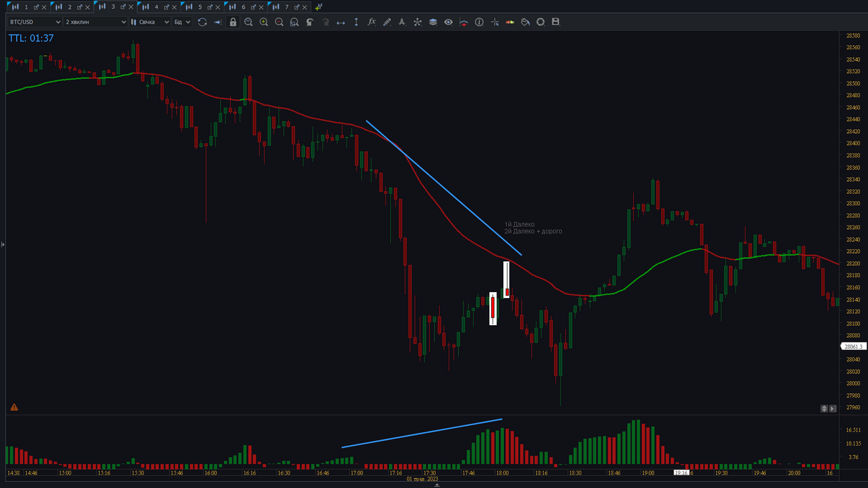868x488 pixels.
Task: Toggle the eye visibility icon in toolbar
Action: pyautogui.click(x=448, y=22)
